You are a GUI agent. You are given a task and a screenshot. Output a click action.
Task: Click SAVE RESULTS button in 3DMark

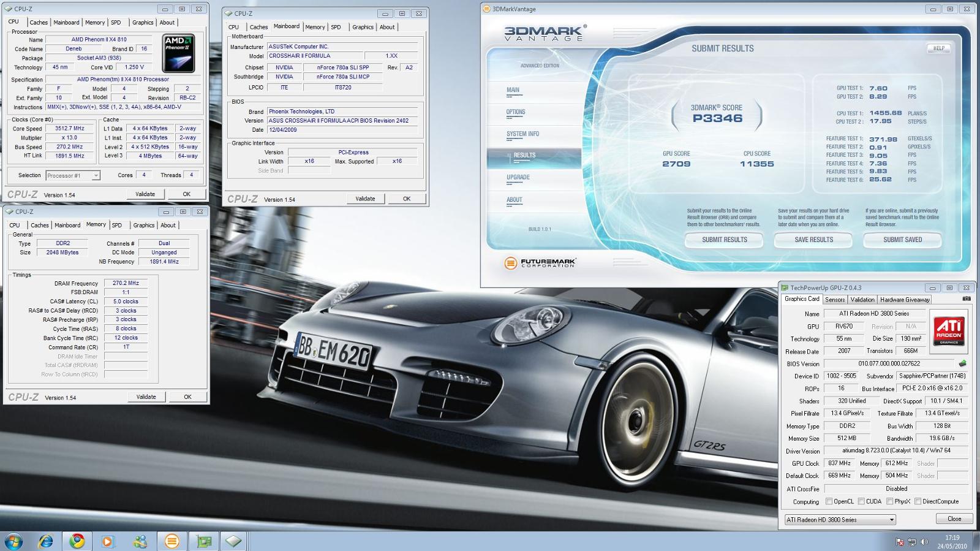tap(814, 240)
